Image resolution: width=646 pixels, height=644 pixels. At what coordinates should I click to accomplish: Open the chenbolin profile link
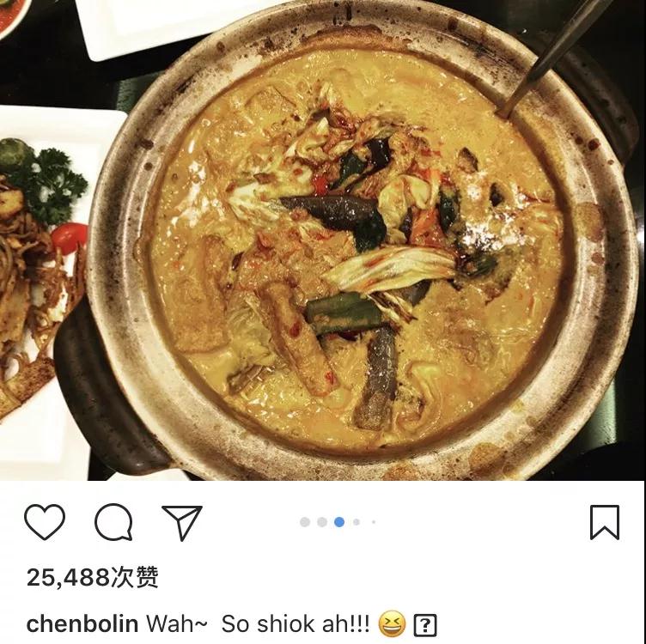[82, 624]
